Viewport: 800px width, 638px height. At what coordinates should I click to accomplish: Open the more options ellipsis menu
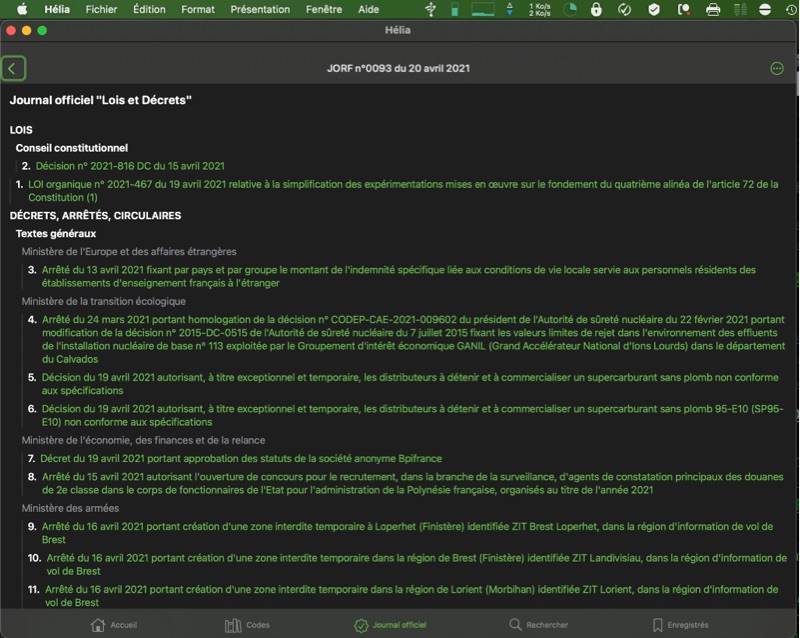coord(777,69)
